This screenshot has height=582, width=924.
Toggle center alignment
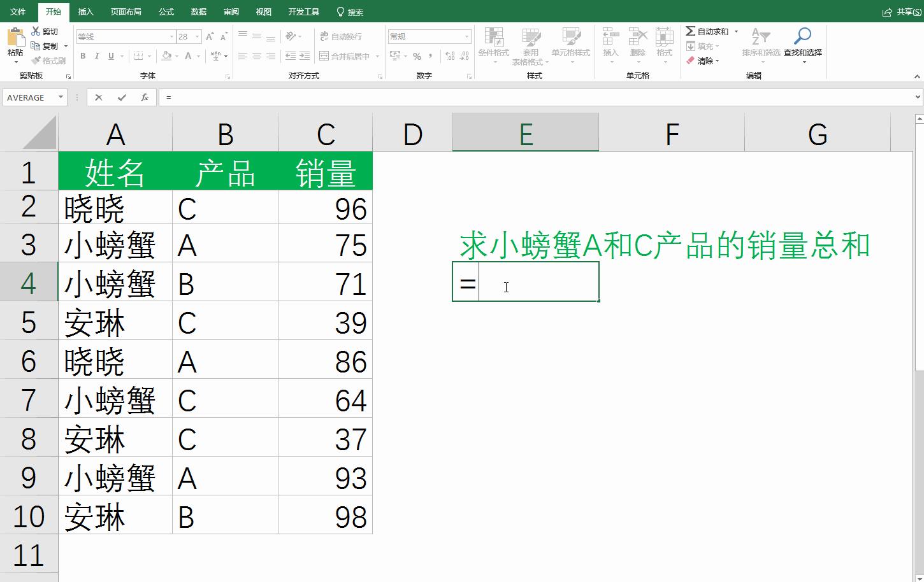pos(256,56)
